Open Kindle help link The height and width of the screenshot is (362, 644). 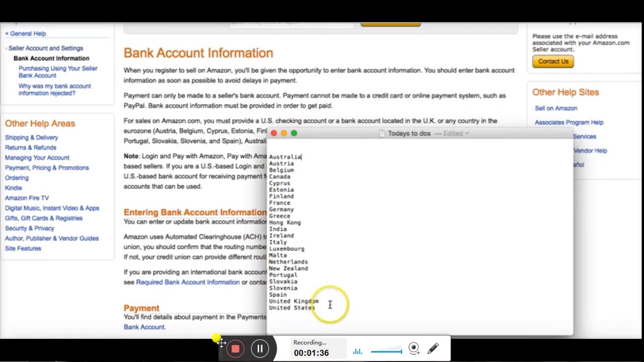click(14, 188)
